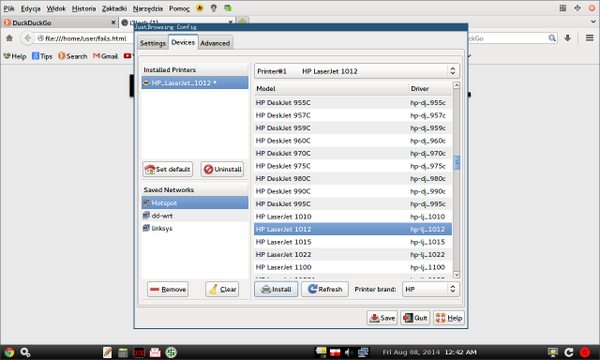
Task: Save the JustBrowsing configuration
Action: pos(382,318)
